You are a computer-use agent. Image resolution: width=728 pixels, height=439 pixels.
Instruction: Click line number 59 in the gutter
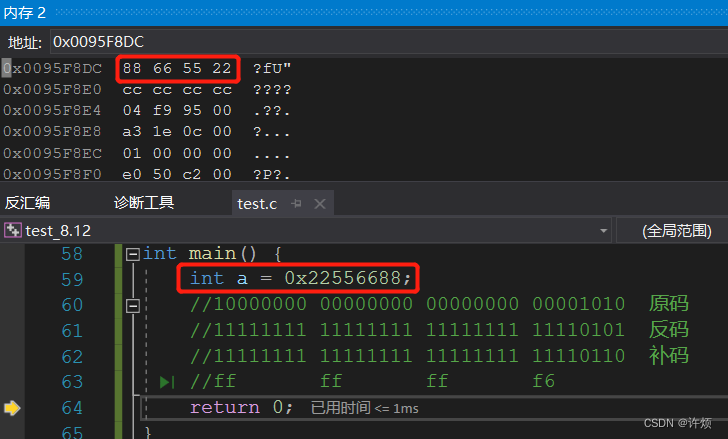[x=72, y=279]
